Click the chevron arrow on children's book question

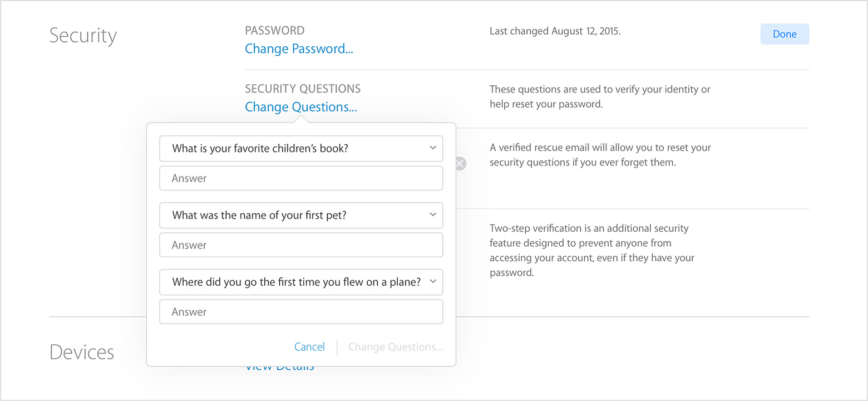pyautogui.click(x=433, y=148)
